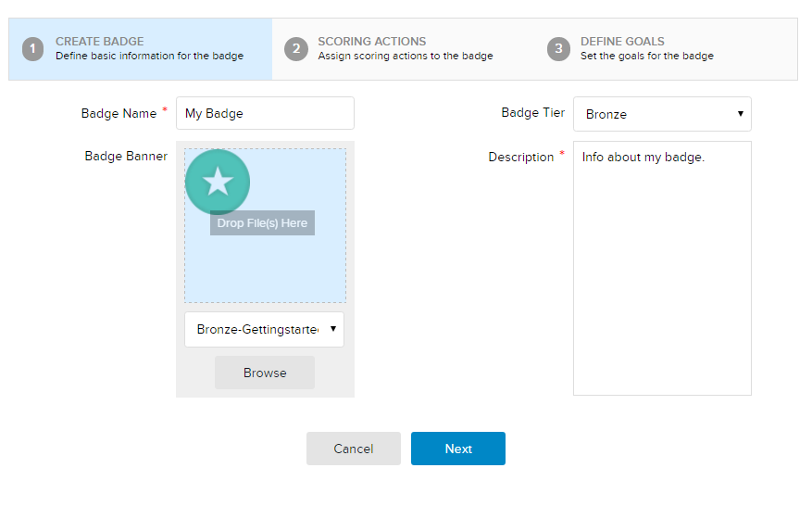Click the Badge Name label
This screenshot has width=812, height=506.
pos(119,113)
